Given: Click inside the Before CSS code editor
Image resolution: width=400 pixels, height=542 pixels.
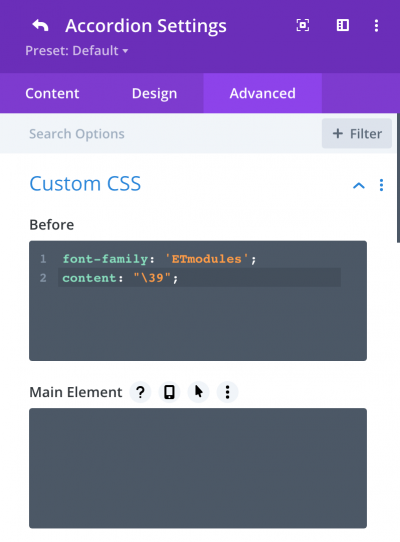Looking at the screenshot, I should [x=198, y=301].
